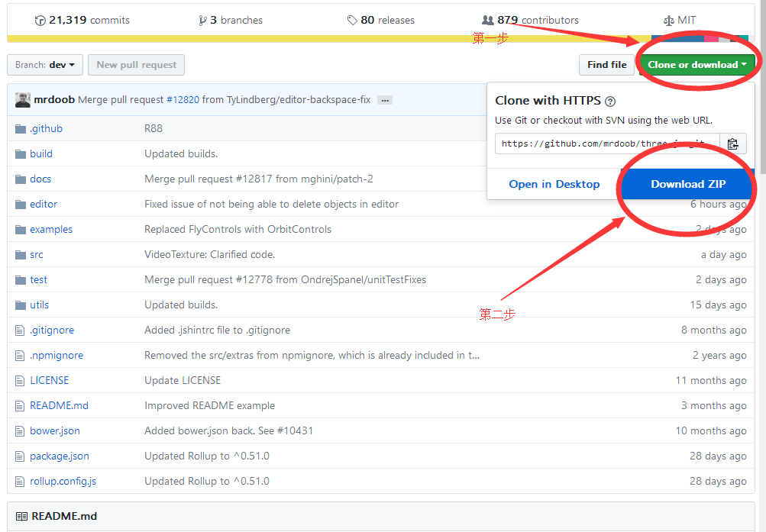Open the test folder
This screenshot has width=766, height=532.
[39, 279]
